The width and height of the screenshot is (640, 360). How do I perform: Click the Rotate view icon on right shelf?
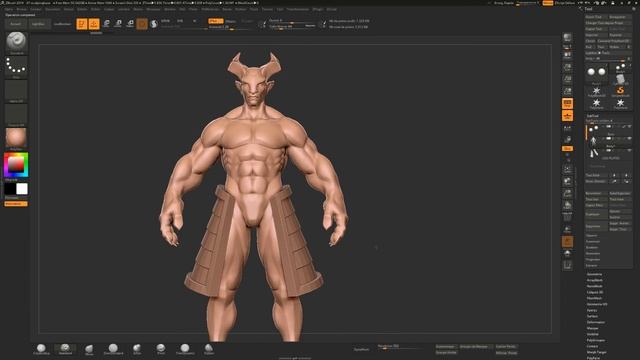pos(567,205)
